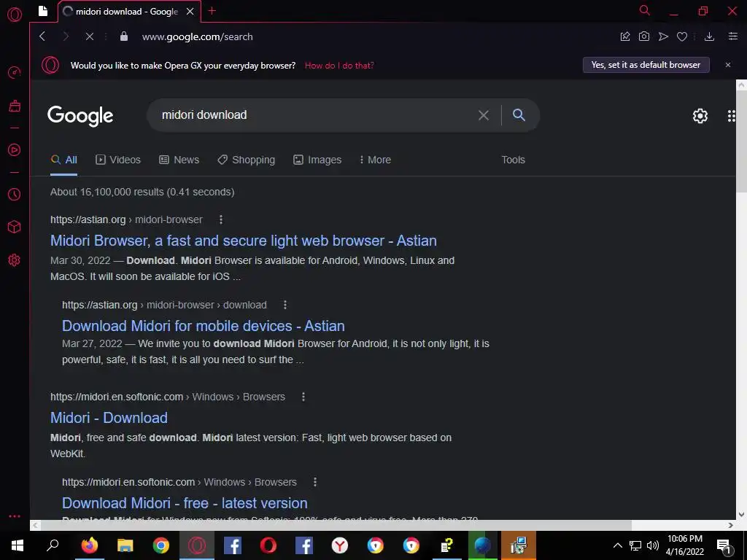Viewport: 747px width, 560px height.
Task: Open Google quick settings gear
Action: [x=700, y=116]
